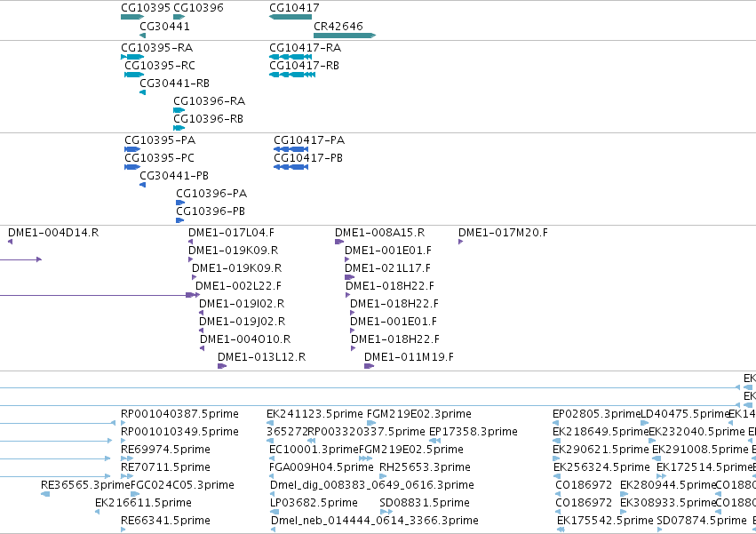Select the CR42646 gene bar glyph
This screenshot has height=534, width=756.
tap(345, 36)
